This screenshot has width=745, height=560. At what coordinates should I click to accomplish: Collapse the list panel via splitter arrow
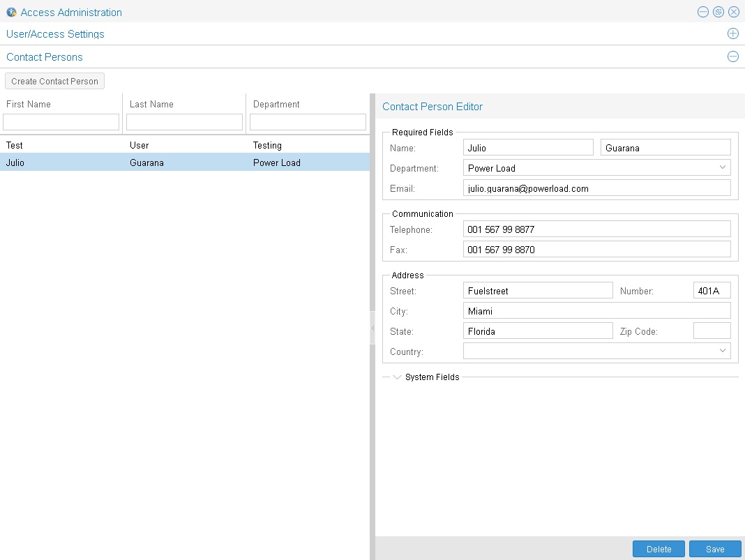point(372,328)
